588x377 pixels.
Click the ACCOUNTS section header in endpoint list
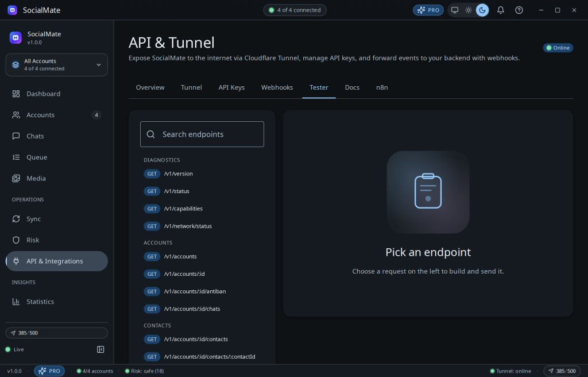[158, 243]
